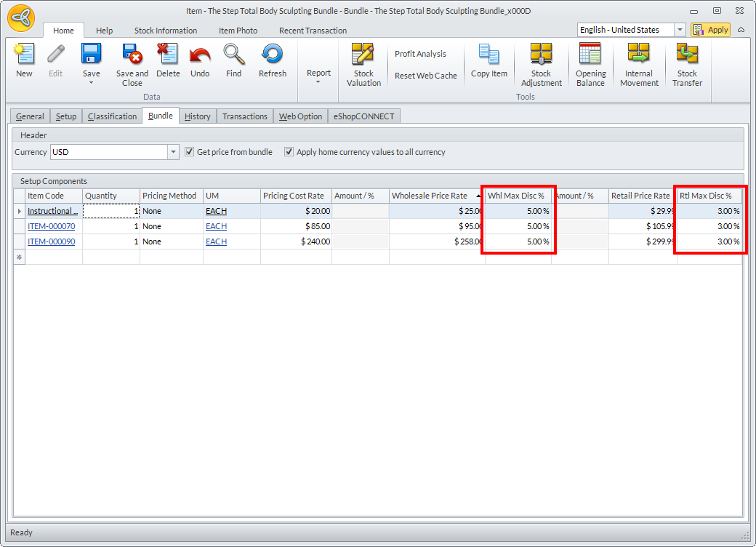Click Quantity cell of first row
The image size is (756, 547).
click(110, 211)
